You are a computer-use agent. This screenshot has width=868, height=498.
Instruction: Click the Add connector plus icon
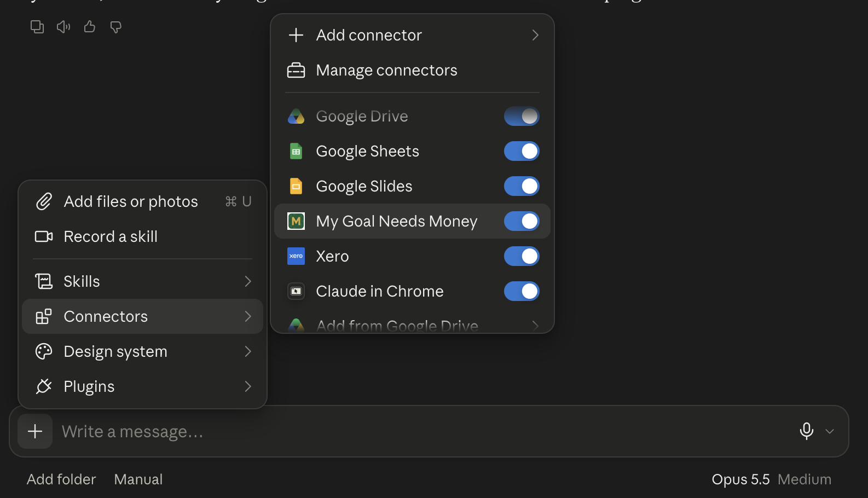pyautogui.click(x=296, y=35)
